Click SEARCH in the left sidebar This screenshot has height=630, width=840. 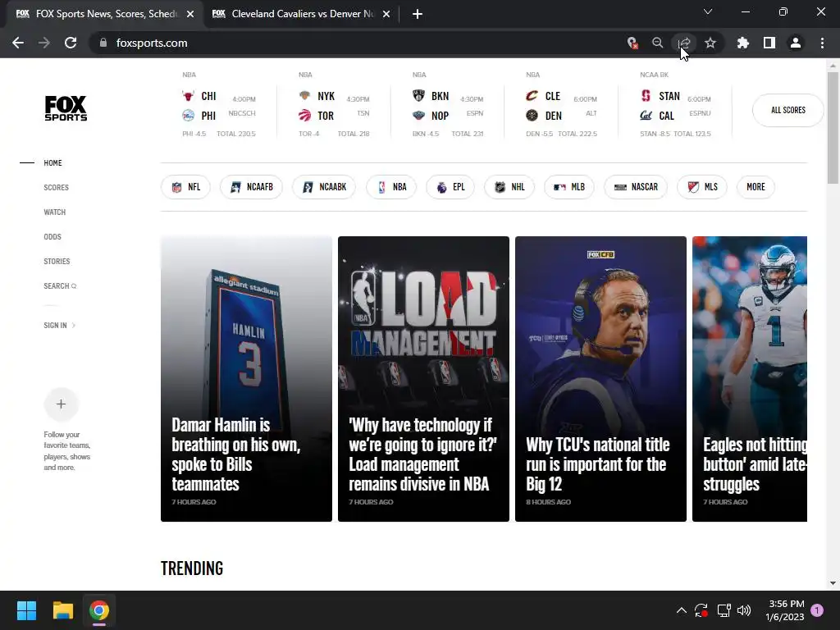[60, 286]
